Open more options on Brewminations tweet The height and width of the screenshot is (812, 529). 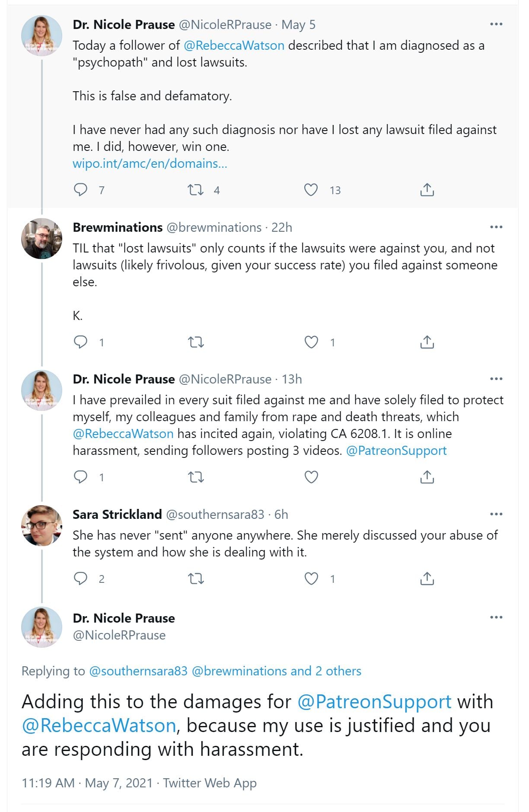pyautogui.click(x=496, y=227)
